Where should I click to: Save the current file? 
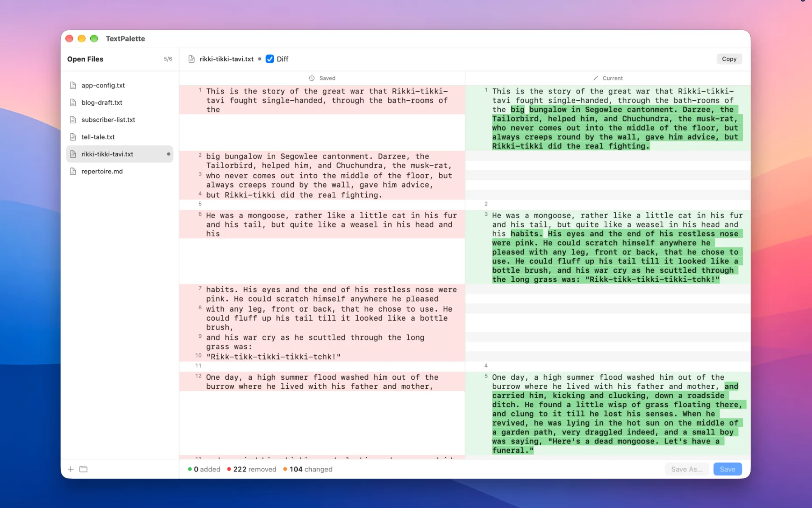727,469
